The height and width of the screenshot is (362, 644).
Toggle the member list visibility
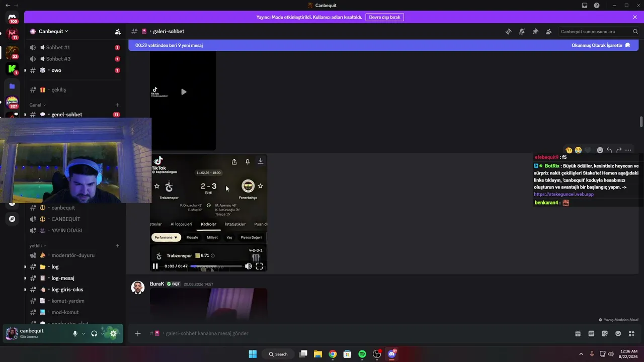pyautogui.click(x=548, y=31)
